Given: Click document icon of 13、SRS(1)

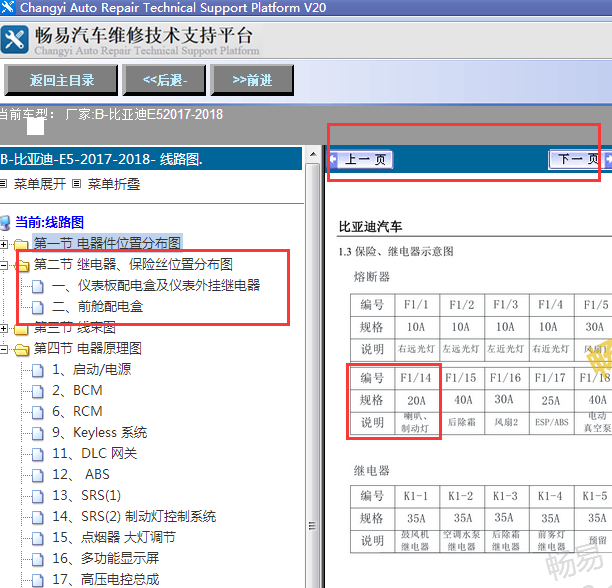Looking at the screenshot, I should [37, 496].
